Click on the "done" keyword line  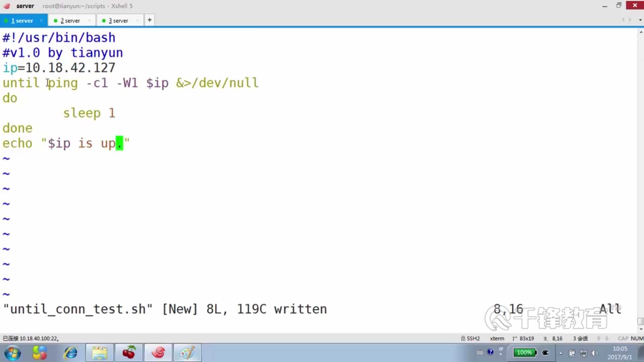pos(17,128)
